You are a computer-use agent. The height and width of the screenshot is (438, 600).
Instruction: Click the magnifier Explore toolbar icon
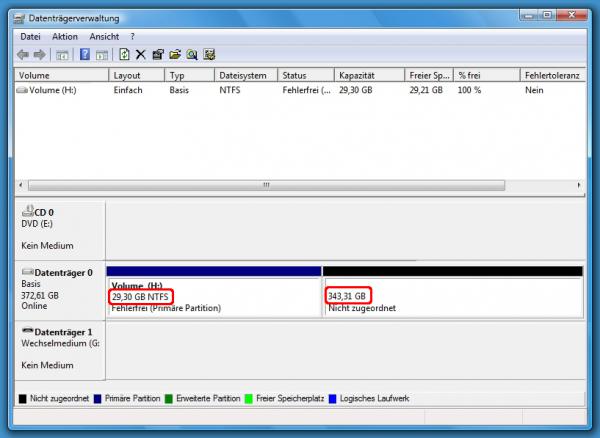[192, 55]
